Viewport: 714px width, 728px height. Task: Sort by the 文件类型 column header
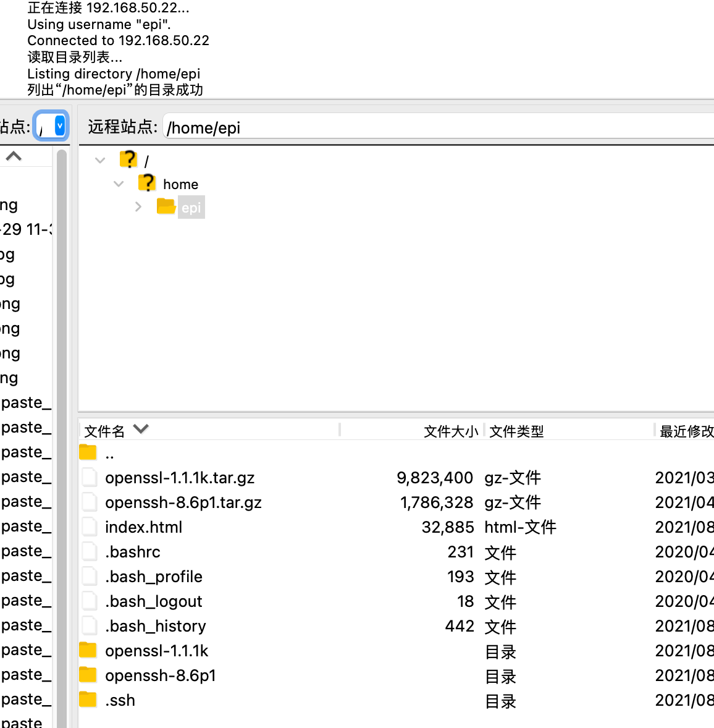pyautogui.click(x=516, y=431)
